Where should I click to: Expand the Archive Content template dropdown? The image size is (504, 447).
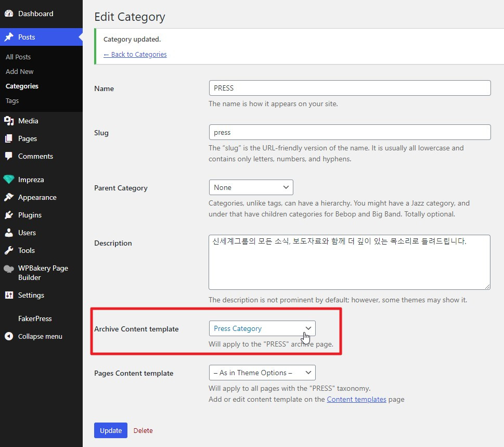262,328
